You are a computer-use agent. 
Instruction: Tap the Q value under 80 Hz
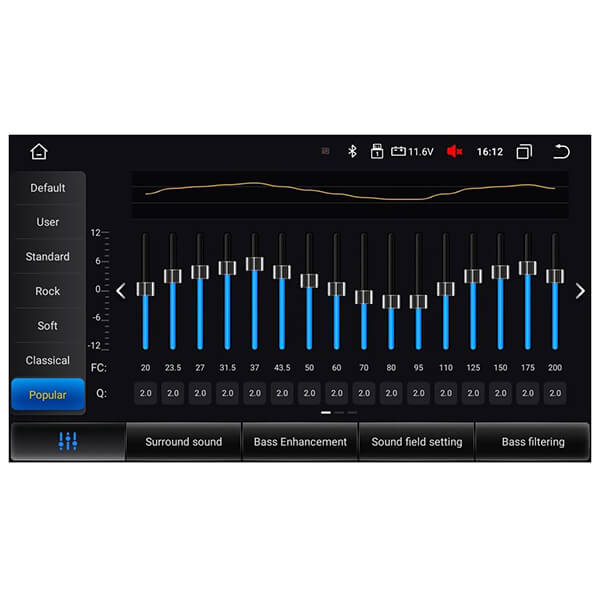[391, 393]
